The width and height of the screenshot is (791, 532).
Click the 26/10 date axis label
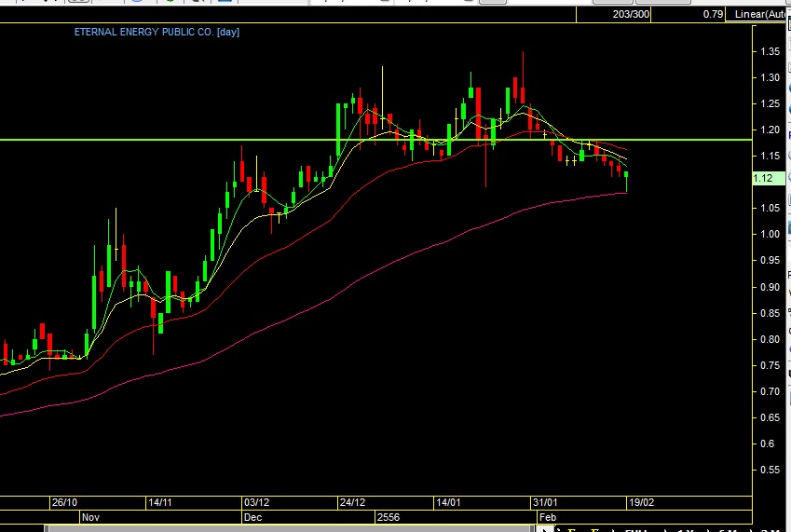[x=64, y=503]
